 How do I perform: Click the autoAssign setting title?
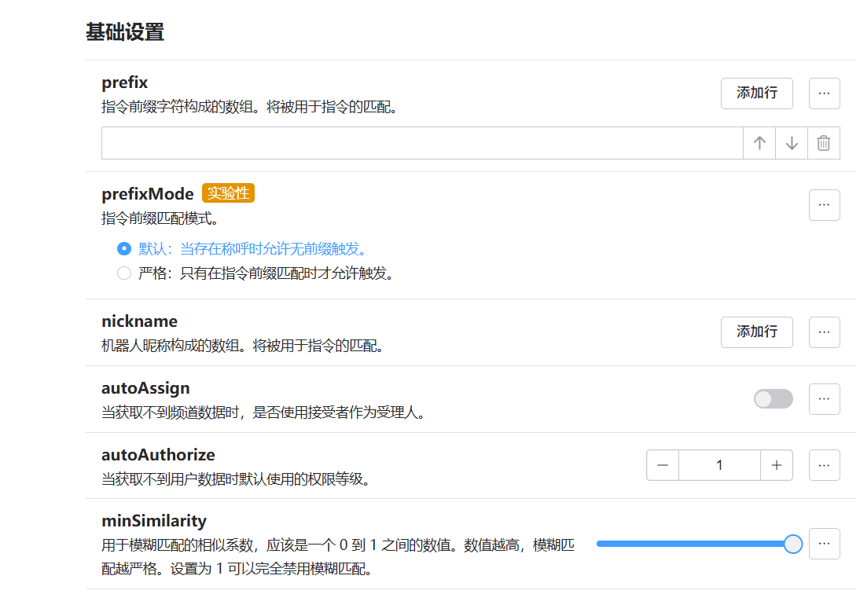click(x=145, y=388)
